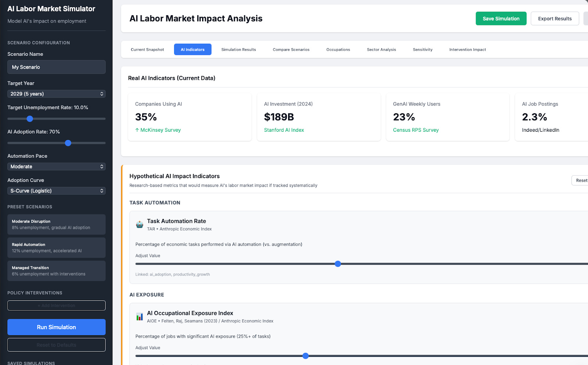
Task: Click the Export Results button
Action: (555, 19)
